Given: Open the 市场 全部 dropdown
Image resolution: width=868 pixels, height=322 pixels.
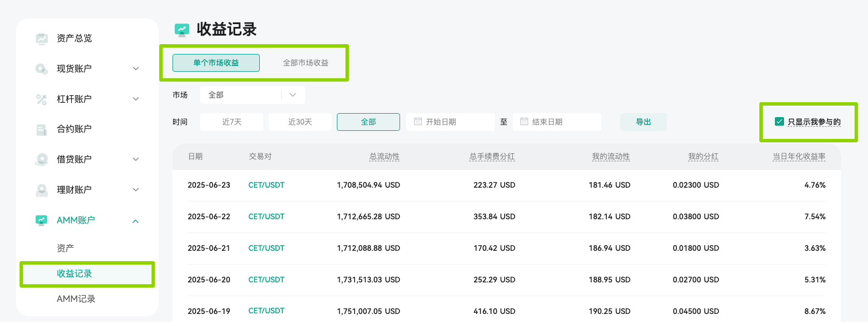Looking at the screenshot, I should point(252,95).
